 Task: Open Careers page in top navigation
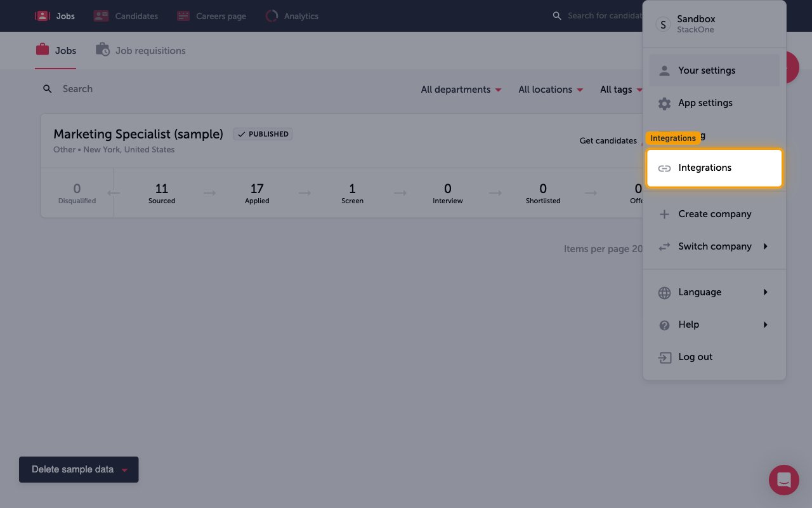tap(211, 16)
